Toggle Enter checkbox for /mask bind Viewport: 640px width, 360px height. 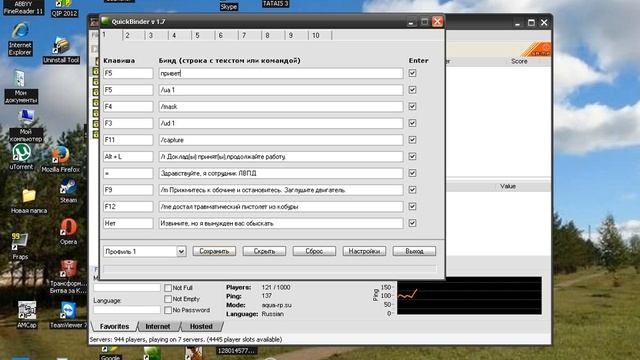412,107
